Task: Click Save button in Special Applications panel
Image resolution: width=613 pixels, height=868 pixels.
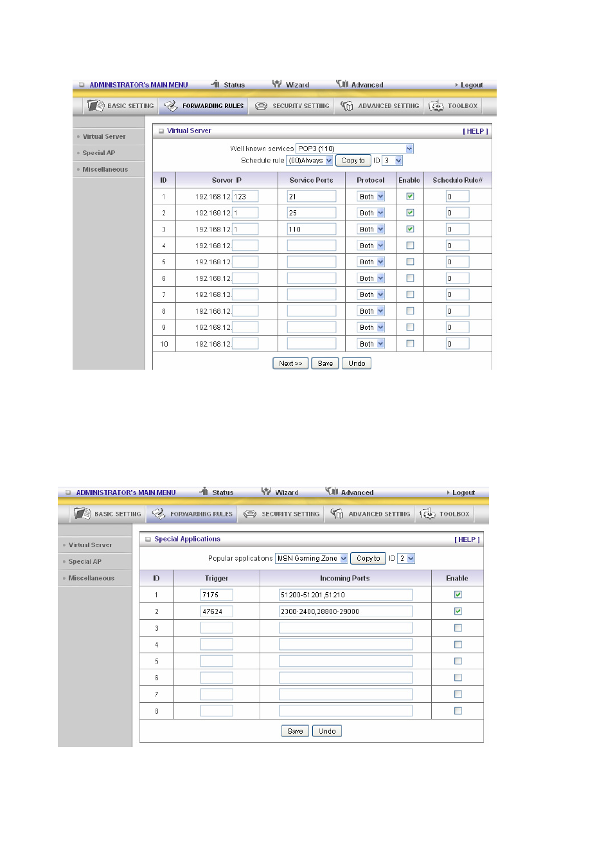Action: click(295, 731)
